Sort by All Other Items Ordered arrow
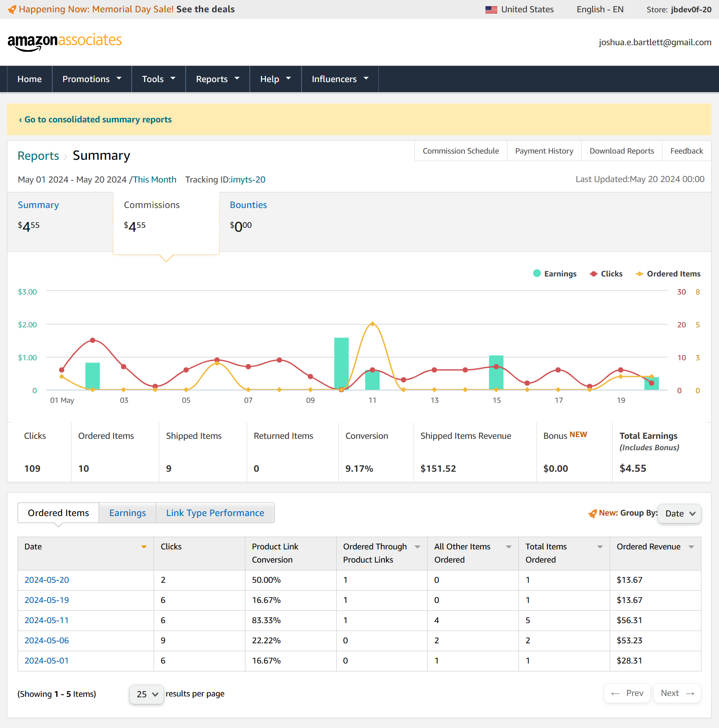Image resolution: width=719 pixels, height=728 pixels. click(509, 547)
